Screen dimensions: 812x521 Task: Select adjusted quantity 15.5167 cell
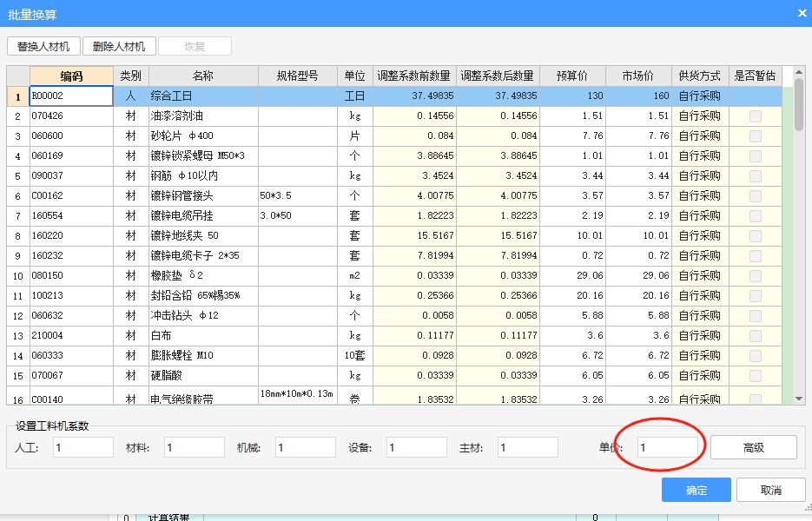(x=498, y=235)
